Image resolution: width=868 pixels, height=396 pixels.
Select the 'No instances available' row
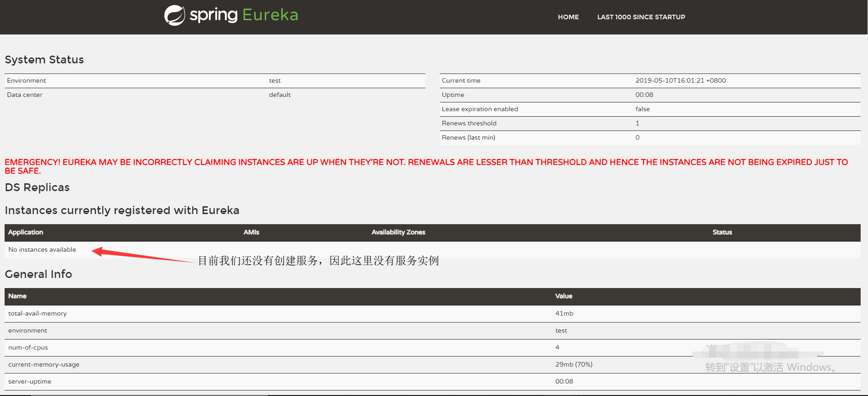pos(432,249)
